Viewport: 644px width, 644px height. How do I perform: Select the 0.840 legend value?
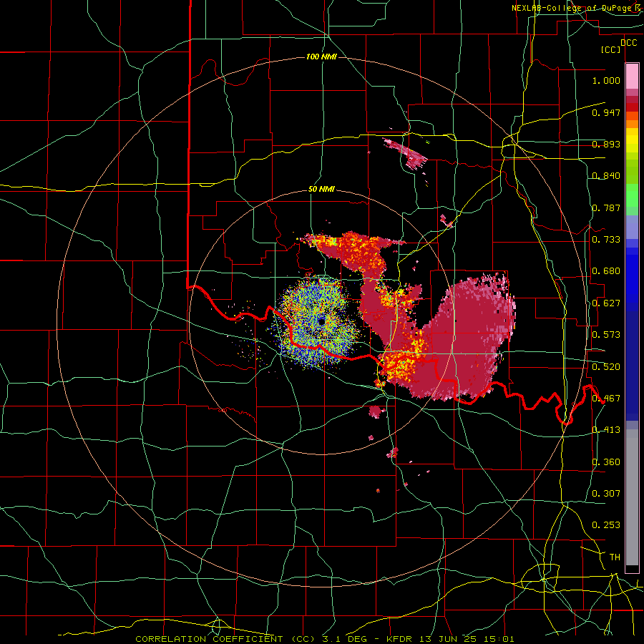606,176
